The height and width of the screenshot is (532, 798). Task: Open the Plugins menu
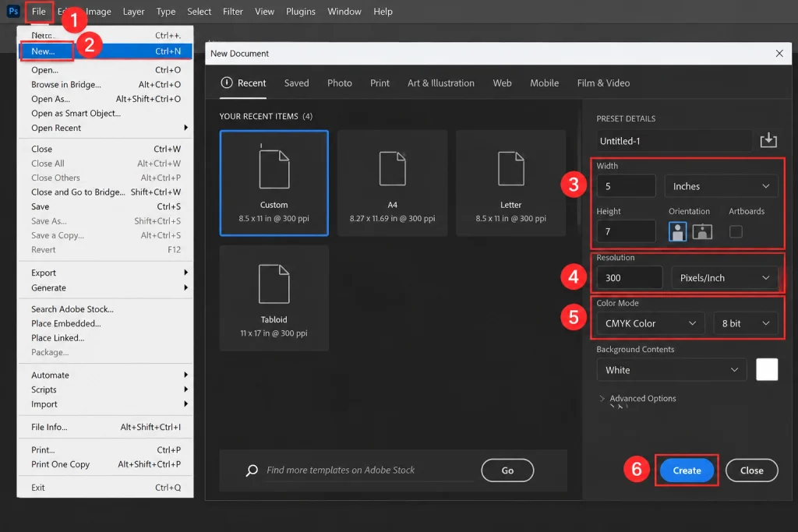click(x=300, y=11)
